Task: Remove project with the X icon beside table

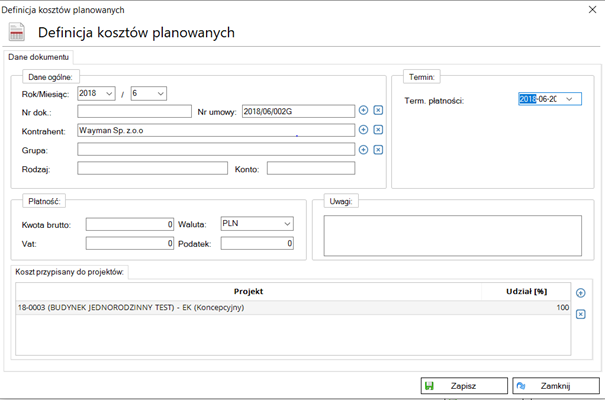Action: 580,314
